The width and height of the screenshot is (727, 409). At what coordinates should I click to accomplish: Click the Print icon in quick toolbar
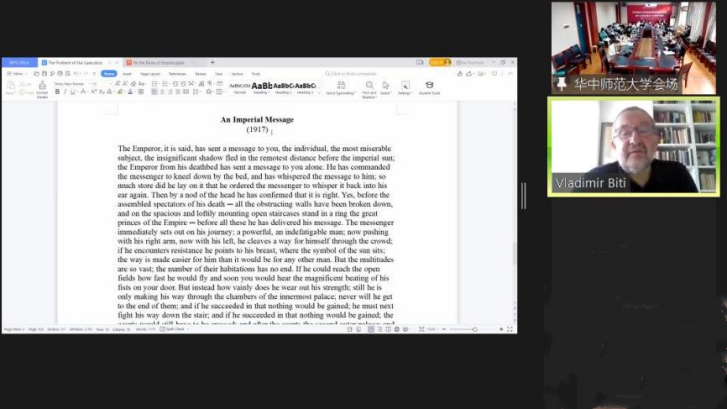60,74
